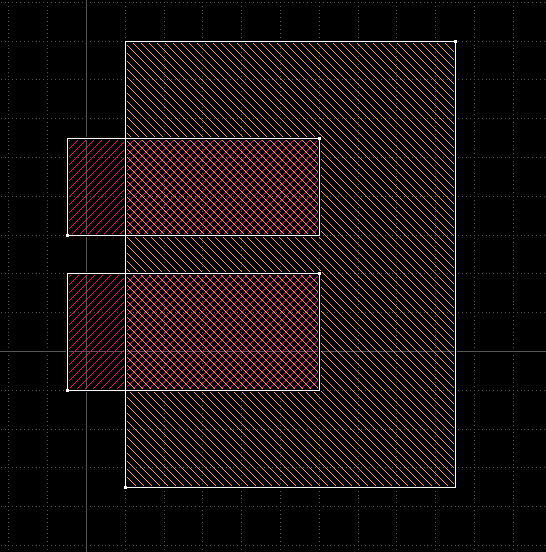This screenshot has height=552, width=546.
Task: Click the bottom-left corner handle of orange rectangle
Action: pyautogui.click(x=126, y=487)
